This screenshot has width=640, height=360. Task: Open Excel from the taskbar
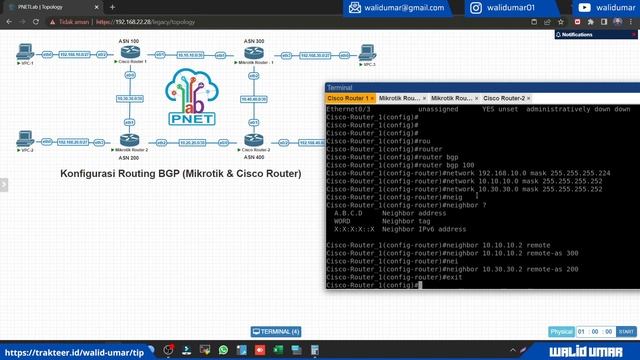(x=278, y=350)
